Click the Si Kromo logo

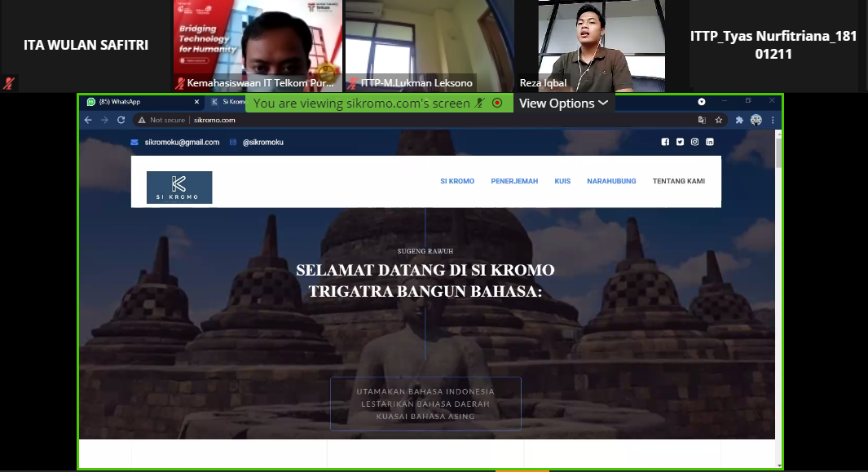(x=179, y=187)
